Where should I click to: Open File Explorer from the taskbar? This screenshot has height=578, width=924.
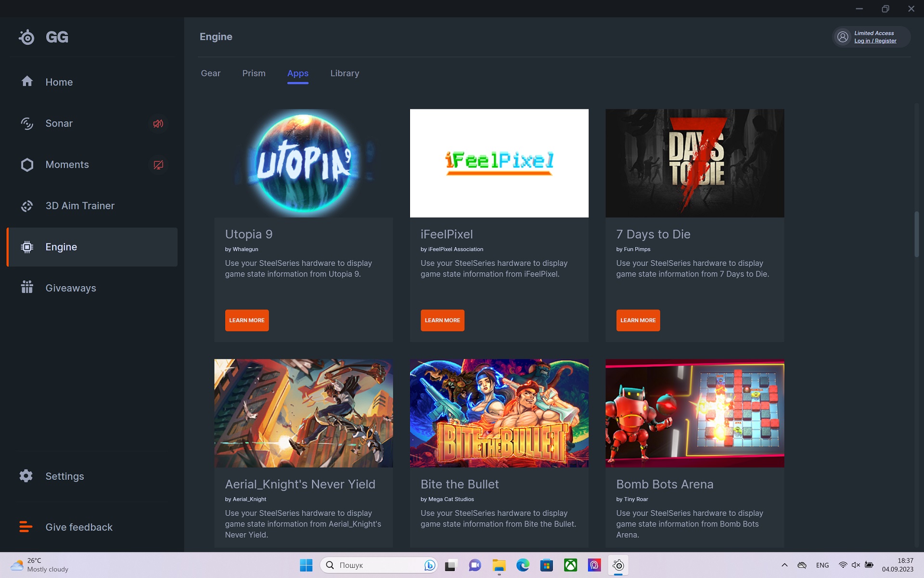pos(499,565)
